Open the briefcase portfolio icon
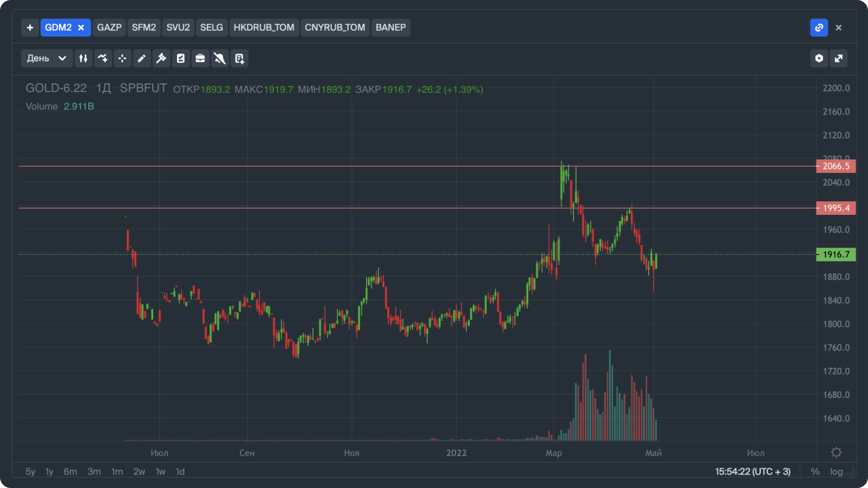The height and width of the screenshot is (488, 868). click(200, 58)
